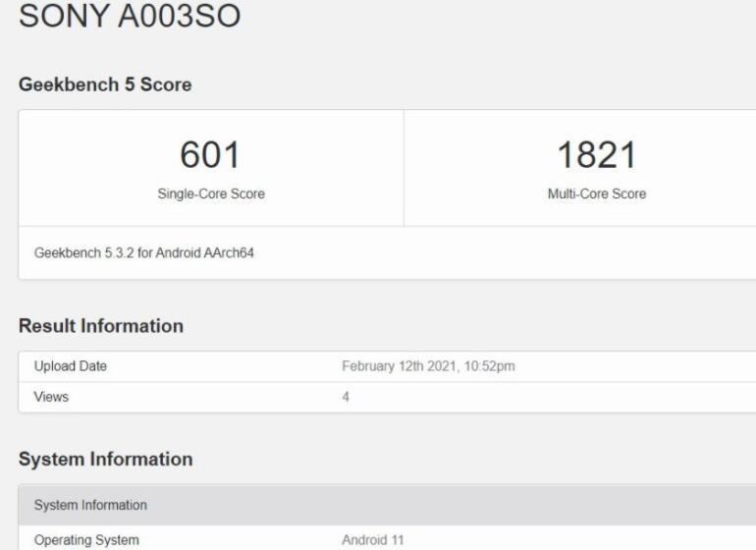Click the Views row label
Image resolution: width=756 pixels, height=550 pixels.
[51, 397]
